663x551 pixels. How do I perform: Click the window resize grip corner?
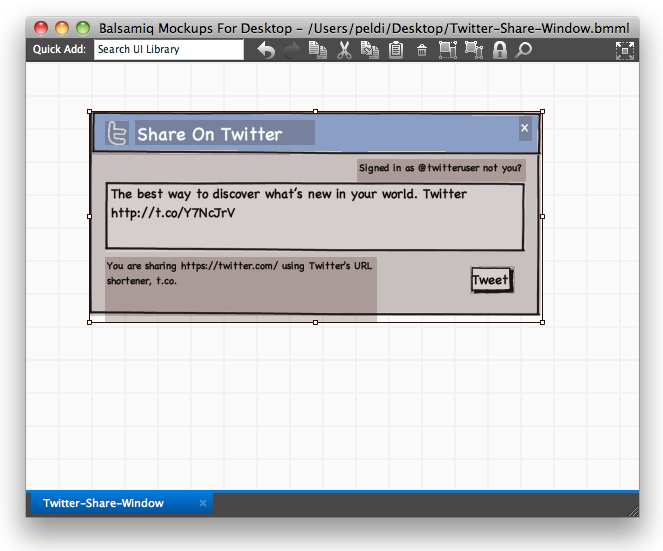[x=633, y=511]
